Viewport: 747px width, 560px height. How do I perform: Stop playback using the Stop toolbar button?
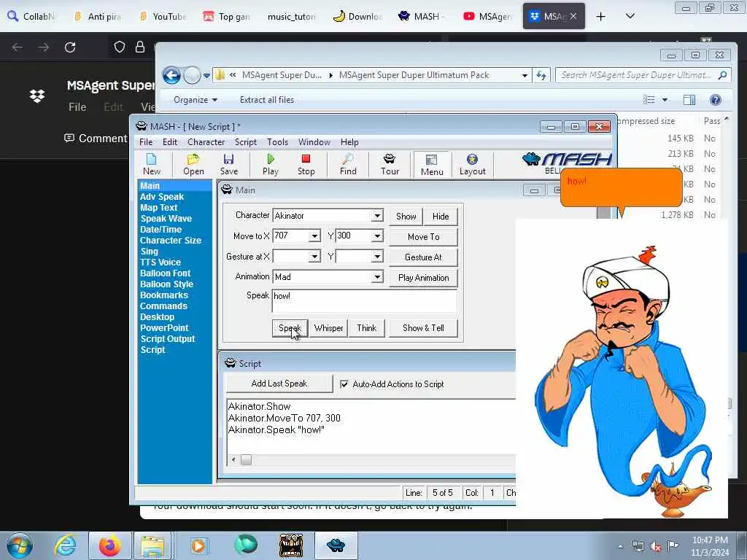(306, 164)
